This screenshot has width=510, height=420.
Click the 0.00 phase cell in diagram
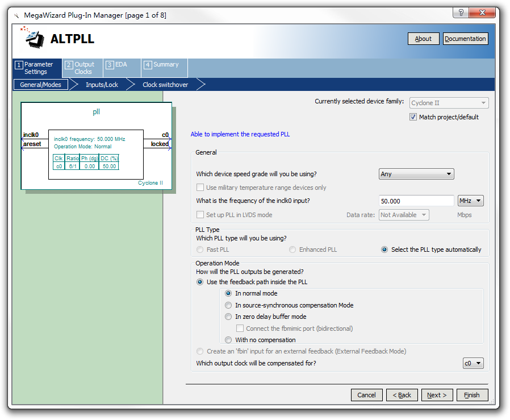[89, 167]
